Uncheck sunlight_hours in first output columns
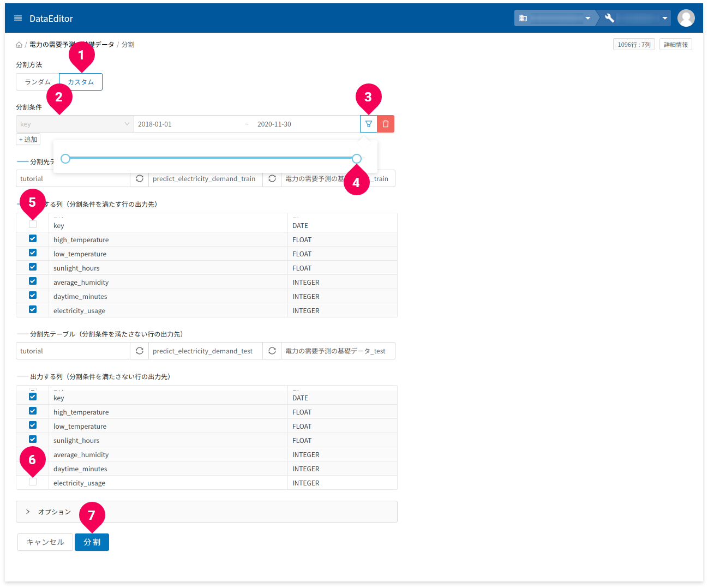This screenshot has height=588, width=708. tap(33, 267)
